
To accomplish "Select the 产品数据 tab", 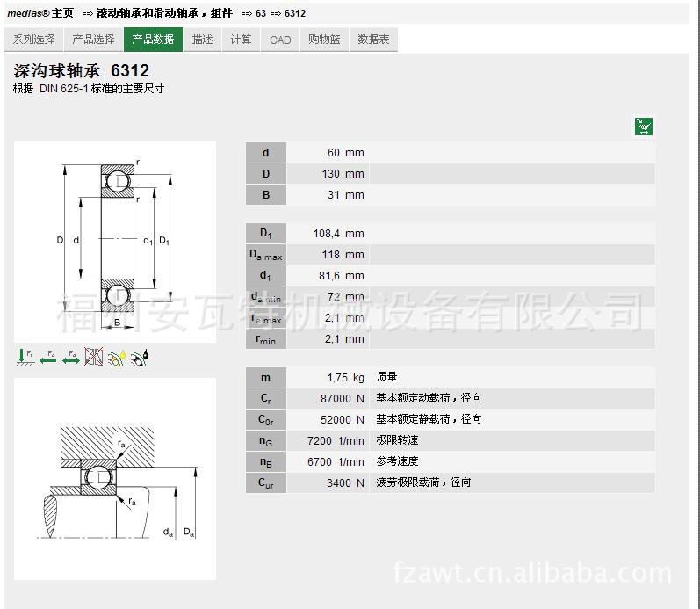I will (x=153, y=40).
